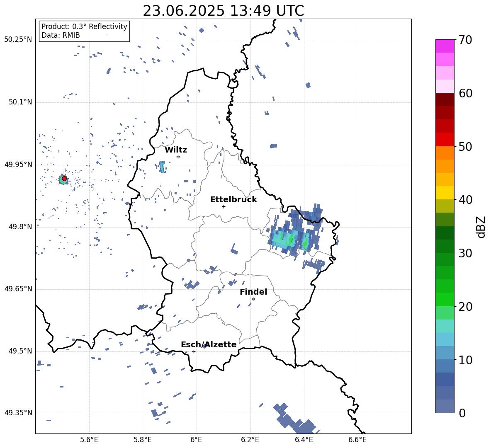Click the 'Findel' map label

253,292
